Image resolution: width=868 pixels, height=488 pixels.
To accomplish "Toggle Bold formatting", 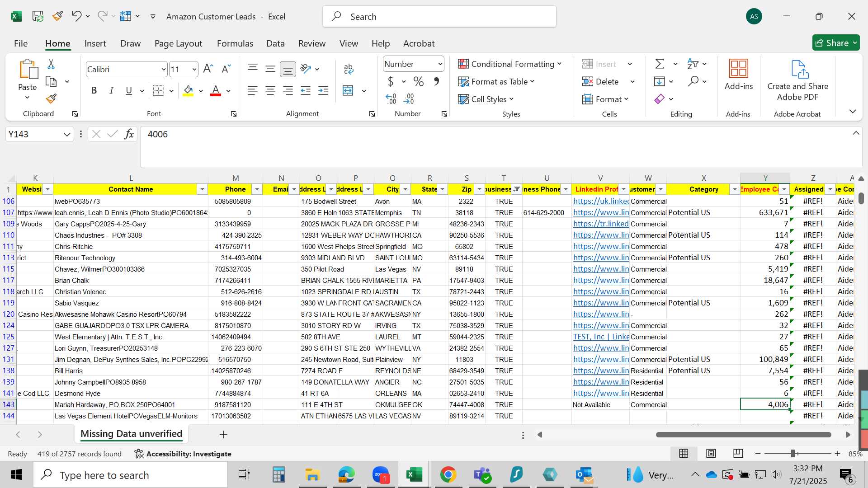I will coord(94,90).
